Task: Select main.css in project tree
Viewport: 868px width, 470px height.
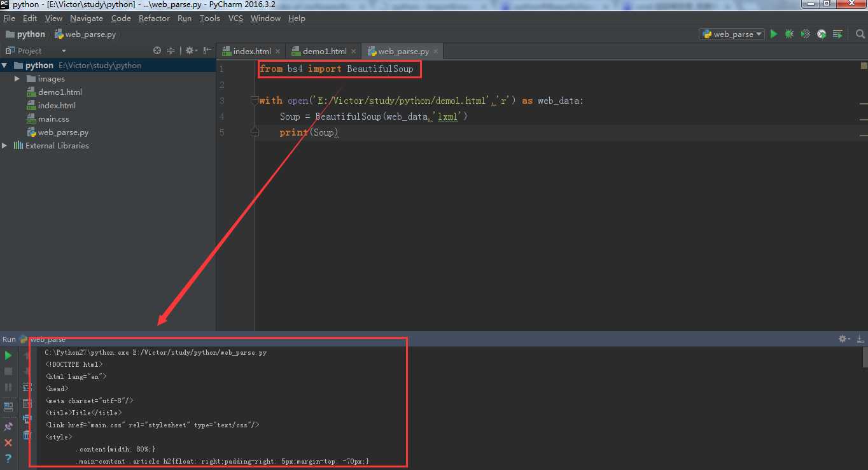Action: click(53, 118)
